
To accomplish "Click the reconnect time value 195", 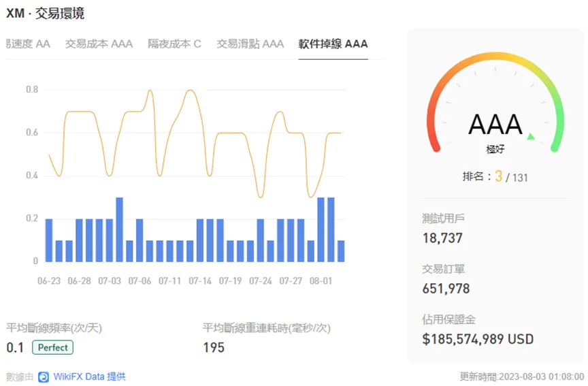I will click(214, 348).
